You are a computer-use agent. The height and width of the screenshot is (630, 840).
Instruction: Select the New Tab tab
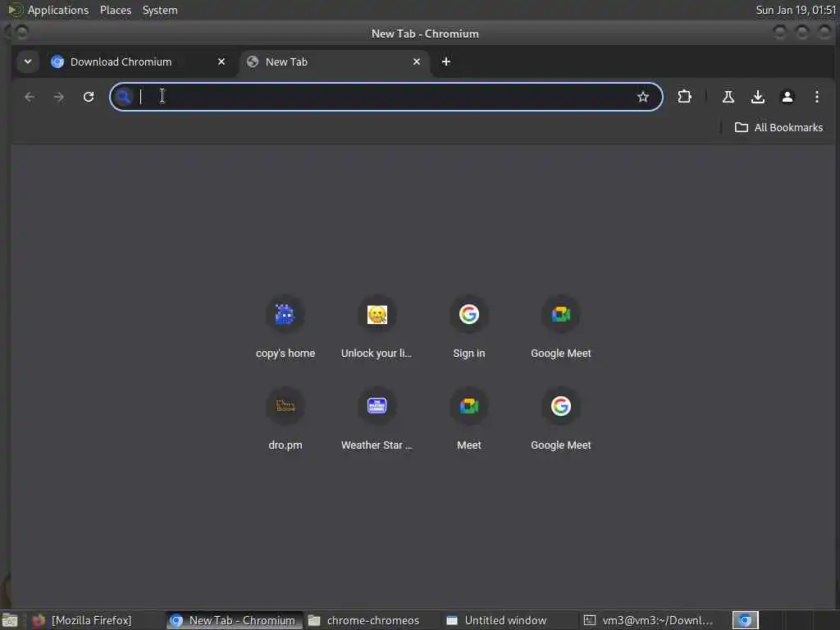click(x=335, y=62)
